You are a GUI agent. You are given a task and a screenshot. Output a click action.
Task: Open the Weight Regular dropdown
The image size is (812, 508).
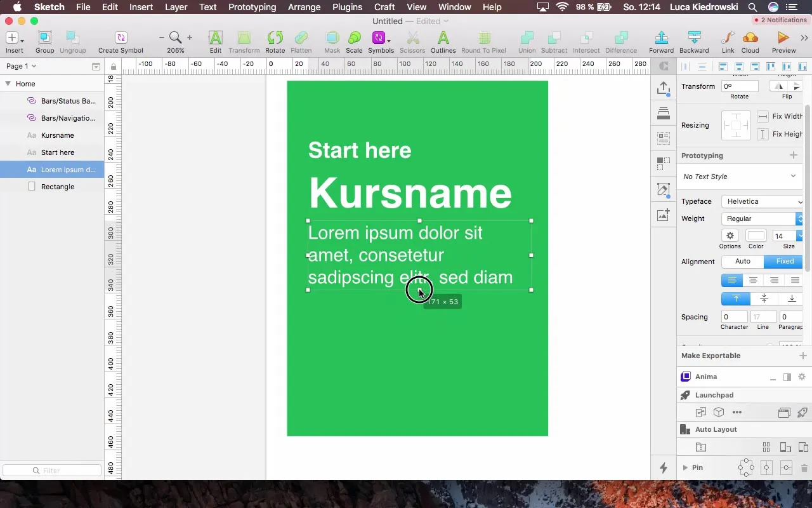763,218
